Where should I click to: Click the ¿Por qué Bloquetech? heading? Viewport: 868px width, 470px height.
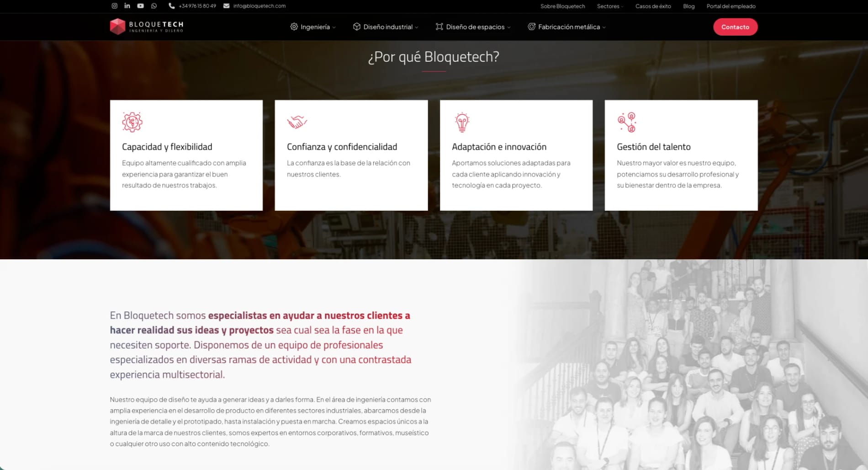tap(434, 57)
